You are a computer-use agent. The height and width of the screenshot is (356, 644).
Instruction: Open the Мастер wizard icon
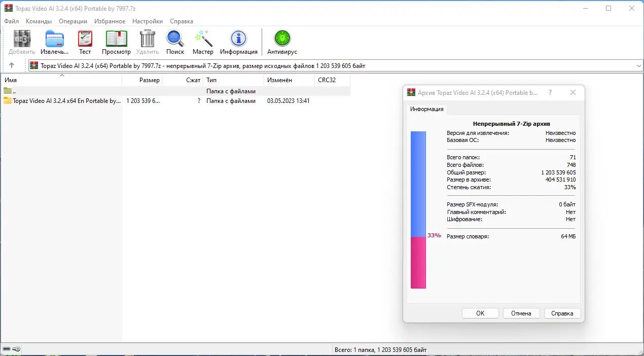tap(203, 41)
